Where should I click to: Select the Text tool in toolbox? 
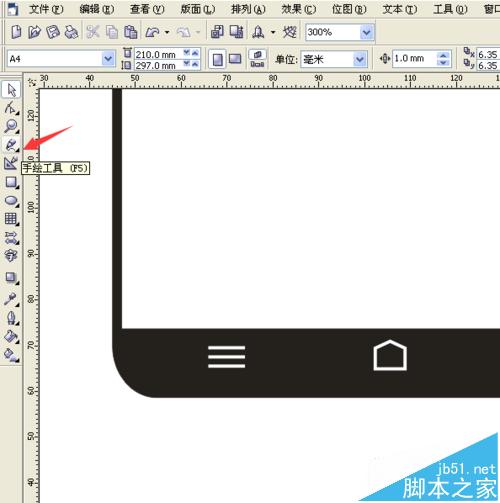point(11,256)
